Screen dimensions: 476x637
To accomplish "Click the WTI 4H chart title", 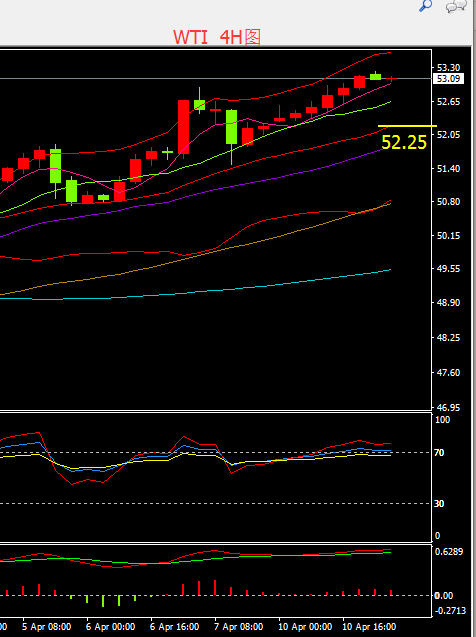I will click(x=216, y=37).
